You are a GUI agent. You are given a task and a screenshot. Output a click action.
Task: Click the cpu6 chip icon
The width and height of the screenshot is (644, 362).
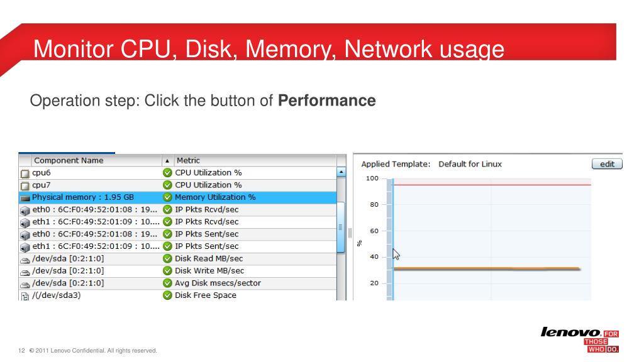[25, 173]
